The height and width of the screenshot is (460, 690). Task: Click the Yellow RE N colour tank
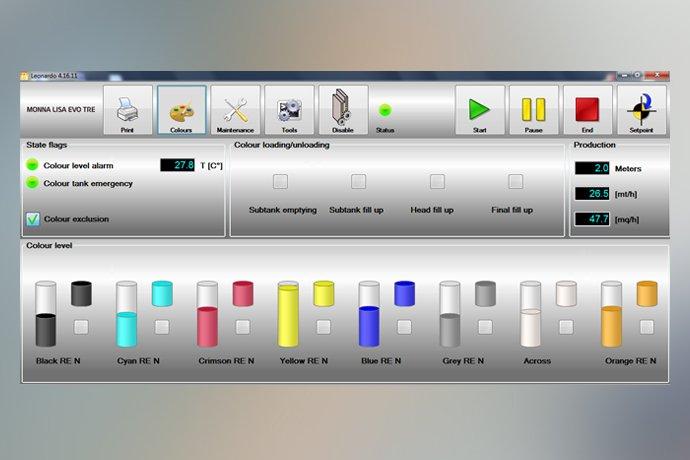pos(289,315)
